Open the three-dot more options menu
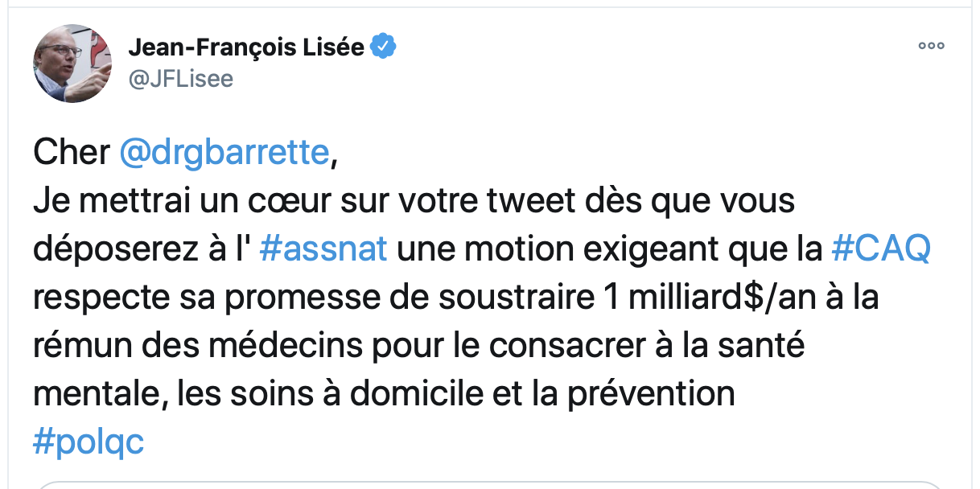 coord(931,46)
